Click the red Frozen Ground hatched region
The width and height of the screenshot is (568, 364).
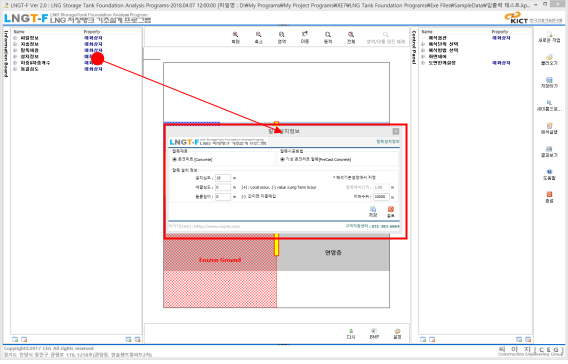point(220,272)
